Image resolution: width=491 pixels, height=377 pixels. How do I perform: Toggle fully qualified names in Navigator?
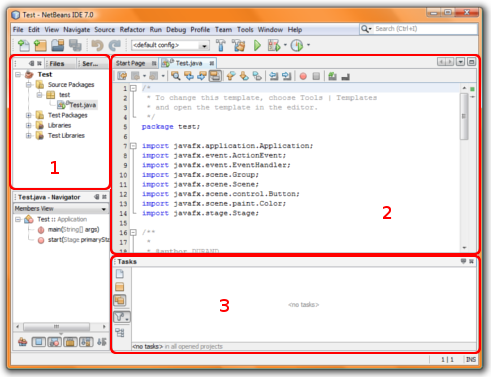(86, 342)
